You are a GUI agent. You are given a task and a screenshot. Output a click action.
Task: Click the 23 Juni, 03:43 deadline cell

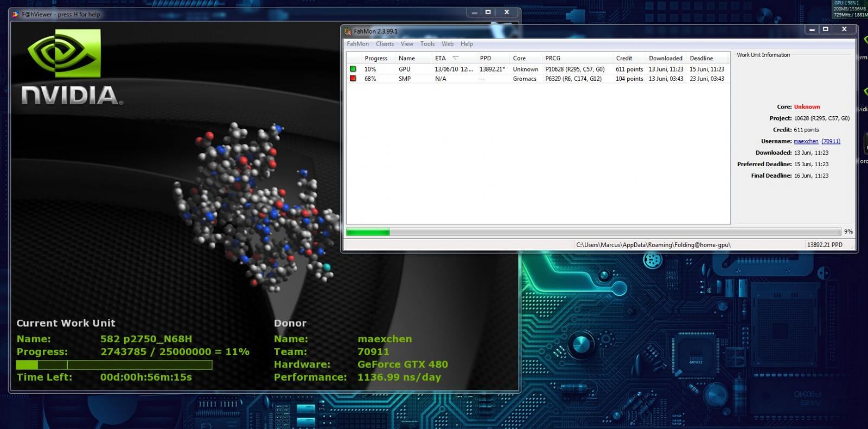pyautogui.click(x=707, y=79)
